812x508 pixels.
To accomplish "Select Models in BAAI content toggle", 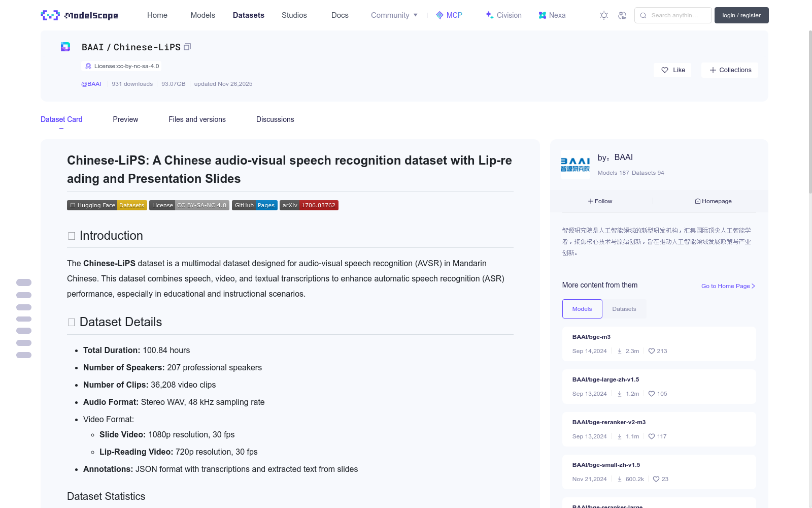I will coord(582,309).
